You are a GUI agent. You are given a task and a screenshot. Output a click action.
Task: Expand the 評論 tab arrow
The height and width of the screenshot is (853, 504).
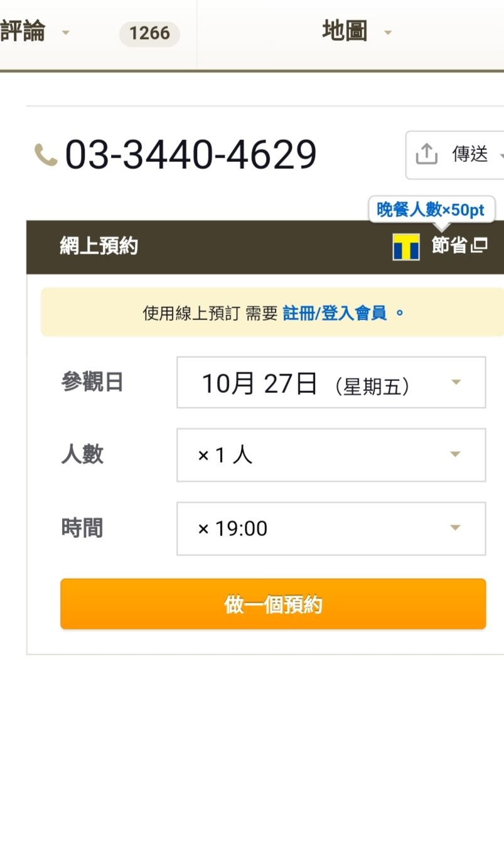(x=65, y=33)
